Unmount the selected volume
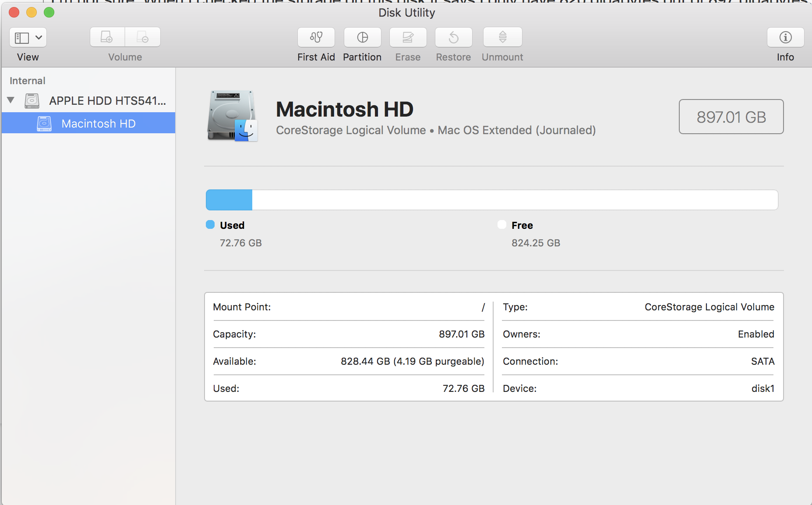812x505 pixels. point(502,37)
